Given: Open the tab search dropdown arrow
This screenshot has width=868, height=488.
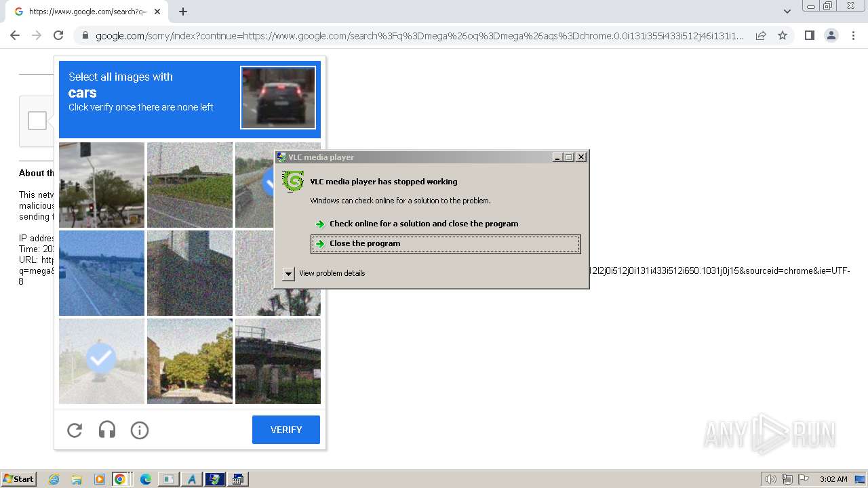Looking at the screenshot, I should click(787, 12).
